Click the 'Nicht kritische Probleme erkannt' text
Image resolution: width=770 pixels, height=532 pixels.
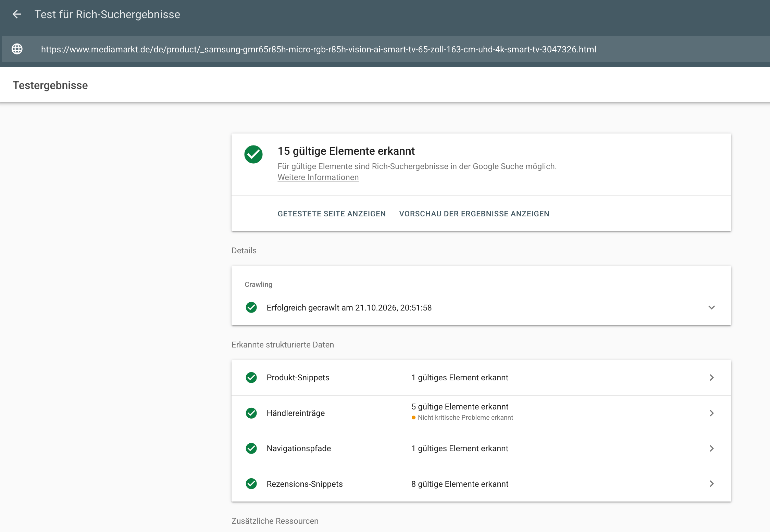coord(465,418)
